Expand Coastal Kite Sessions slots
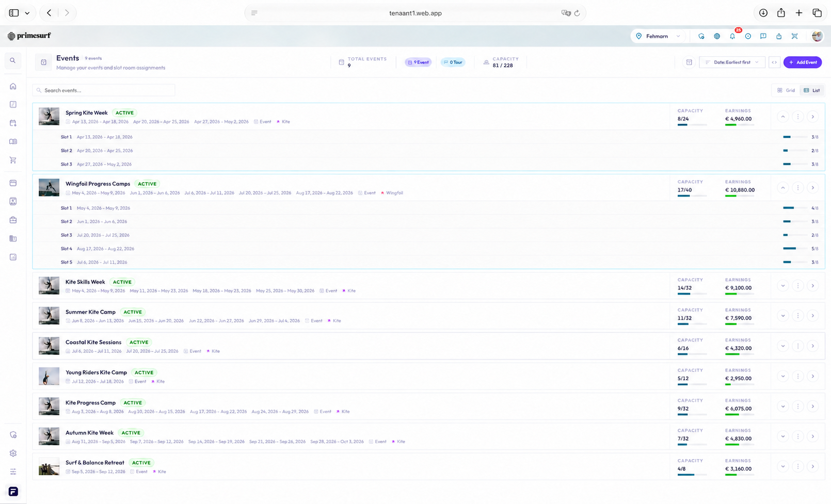The width and height of the screenshot is (831, 504). tap(783, 346)
